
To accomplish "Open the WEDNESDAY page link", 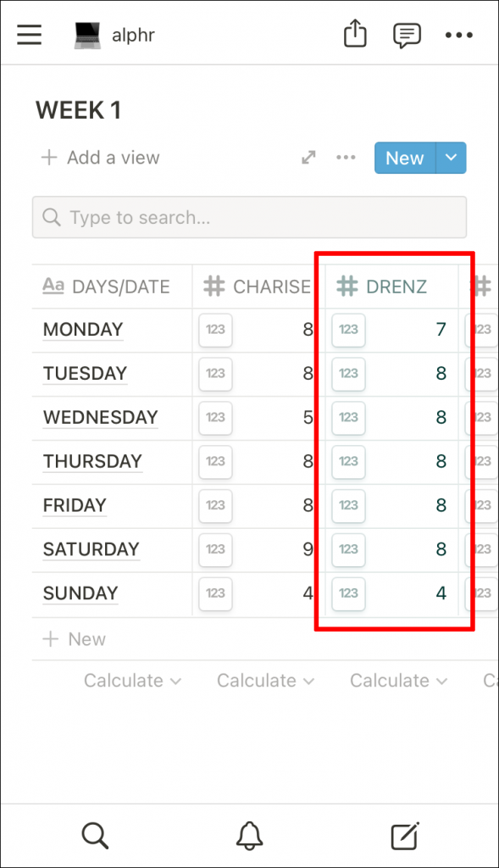I will [x=100, y=418].
